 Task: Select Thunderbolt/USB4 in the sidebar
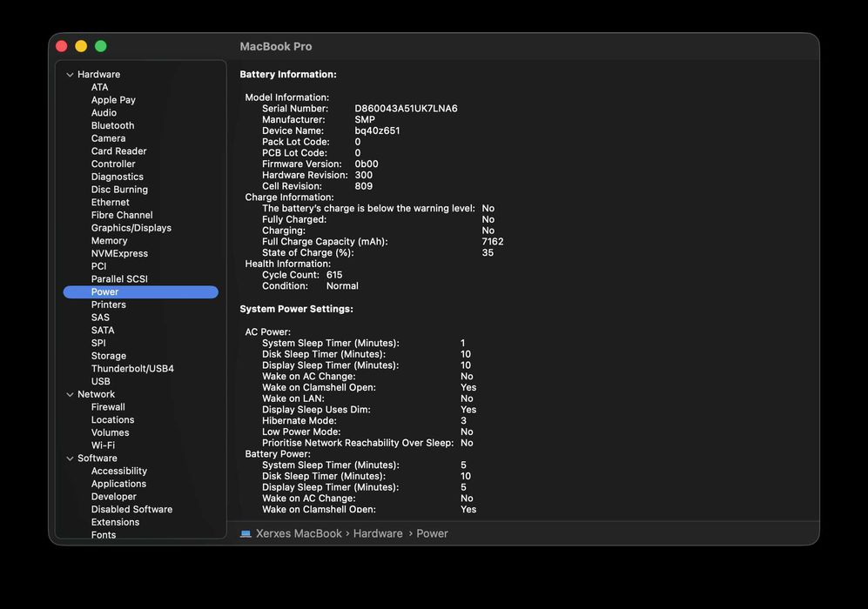133,368
